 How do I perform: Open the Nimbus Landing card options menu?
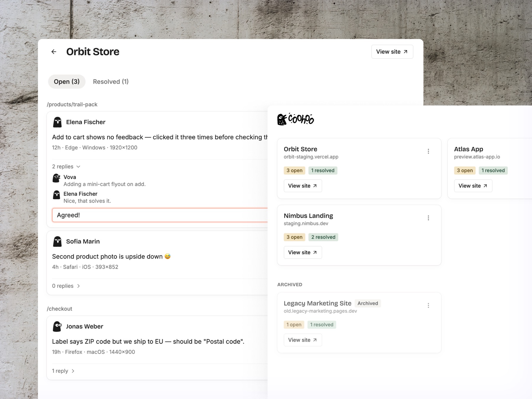point(428,218)
